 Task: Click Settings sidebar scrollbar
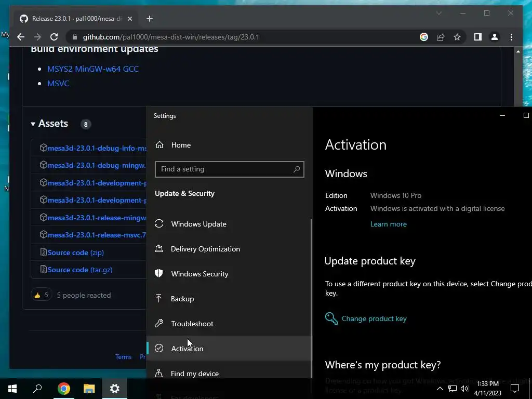(x=311, y=299)
